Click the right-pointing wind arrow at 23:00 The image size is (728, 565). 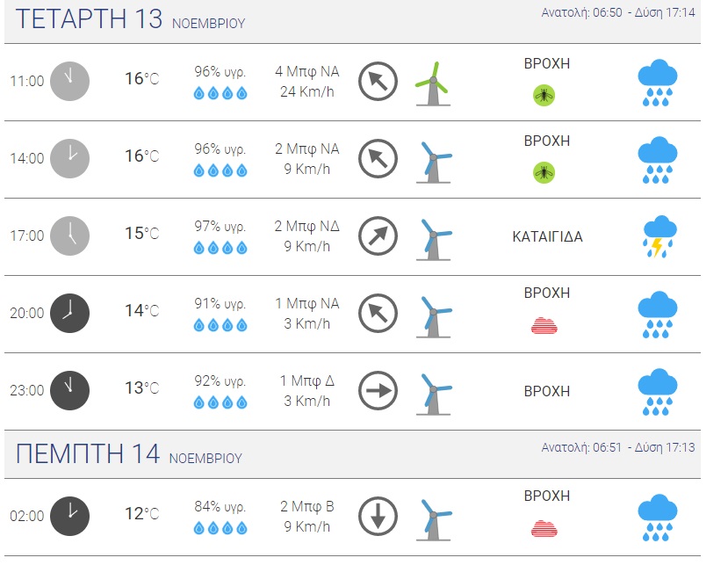(x=378, y=391)
